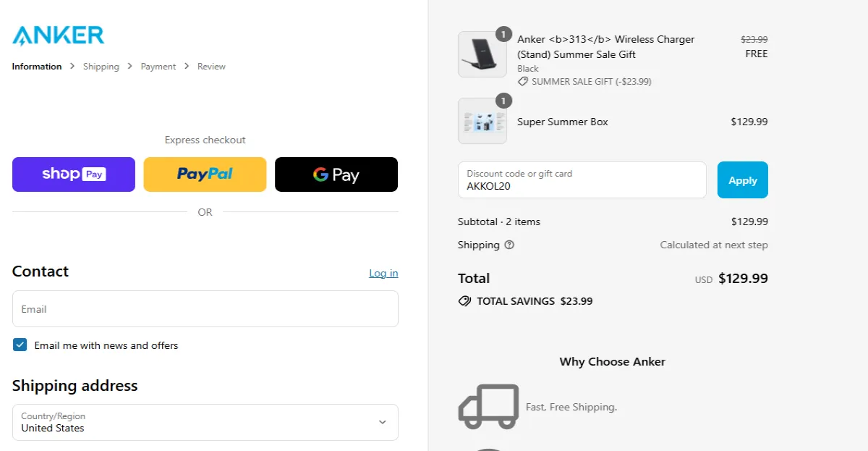Click the Anker logo

[x=58, y=34]
